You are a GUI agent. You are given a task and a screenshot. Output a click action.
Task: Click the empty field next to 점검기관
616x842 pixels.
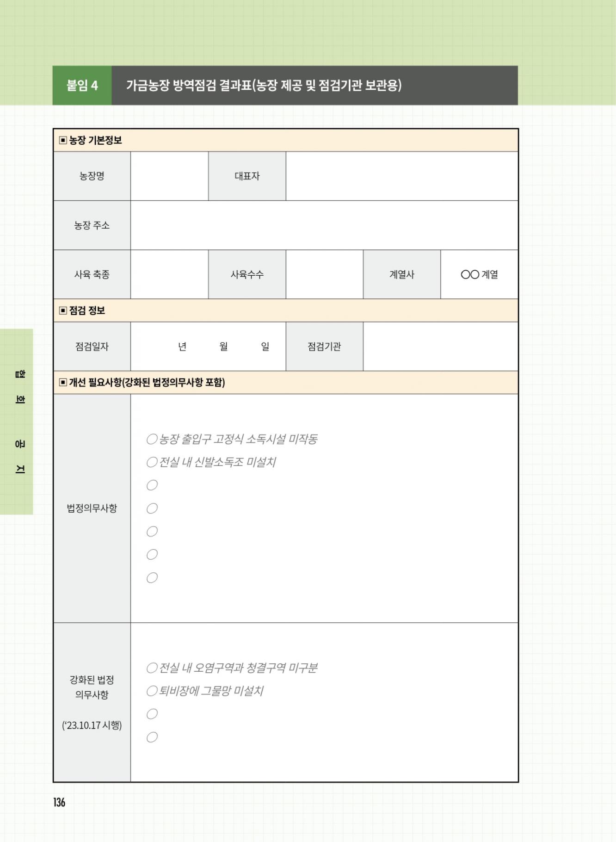click(x=440, y=347)
